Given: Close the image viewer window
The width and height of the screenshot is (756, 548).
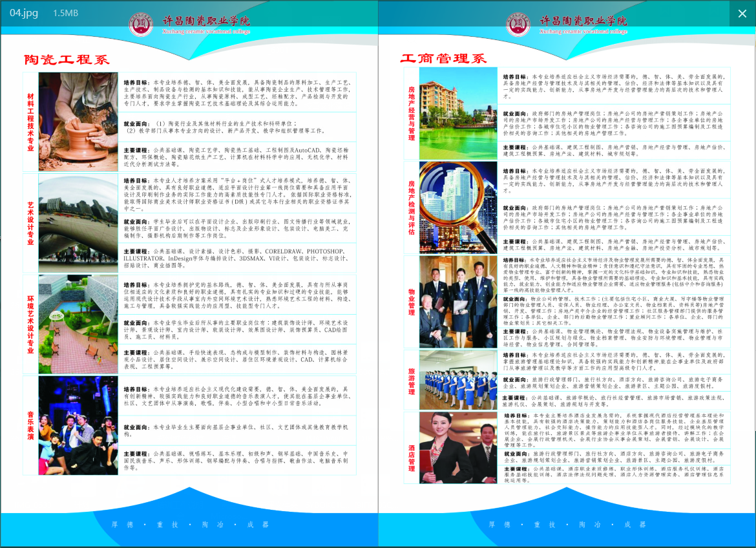Looking at the screenshot, I should pos(741,13).
